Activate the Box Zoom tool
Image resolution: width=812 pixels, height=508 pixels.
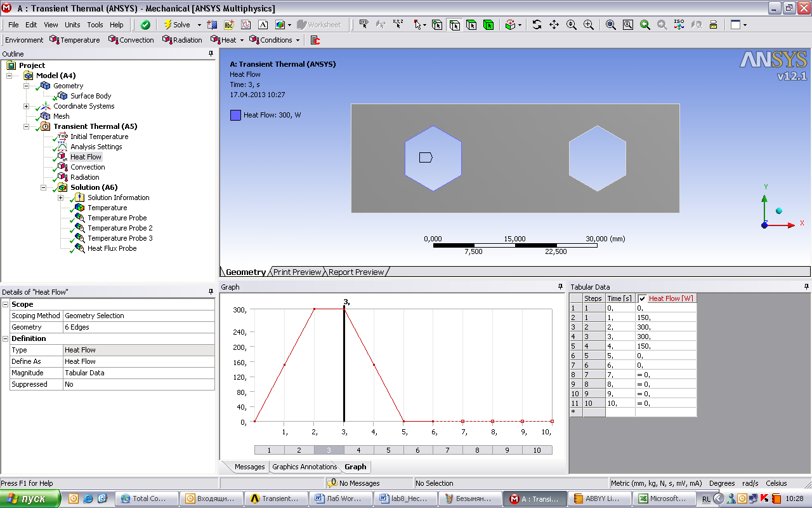(x=588, y=25)
